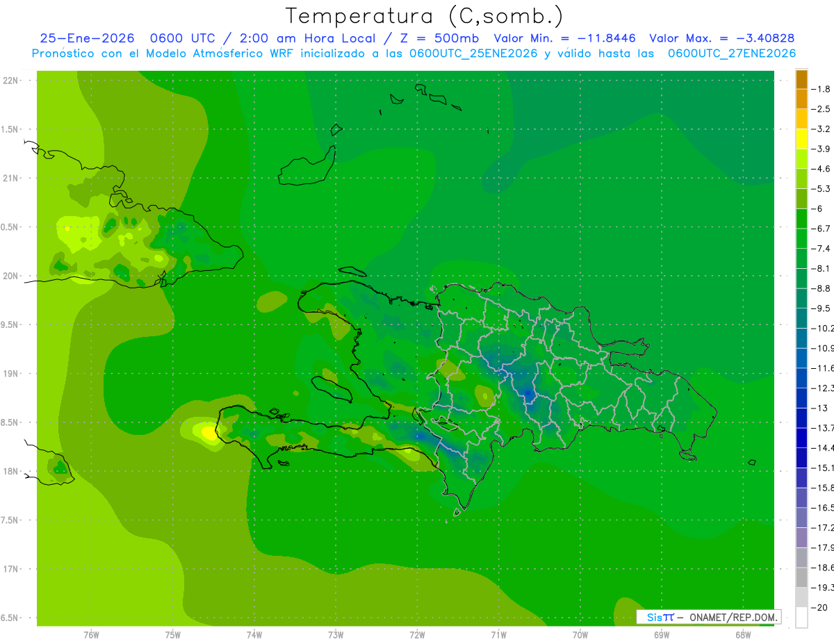Select the white swatch below -20
The image size is (834, 644).
click(801, 618)
